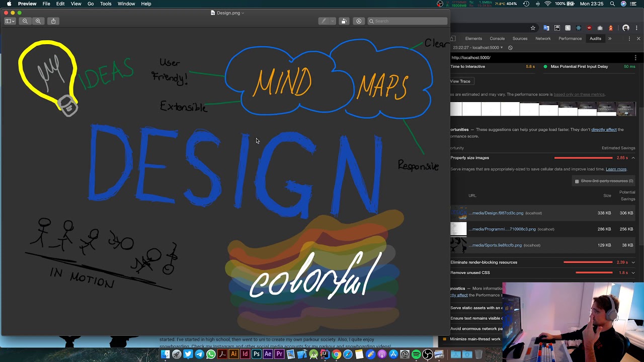Click the React DevTools extension icon
The image size is (644, 362).
coord(579,28)
